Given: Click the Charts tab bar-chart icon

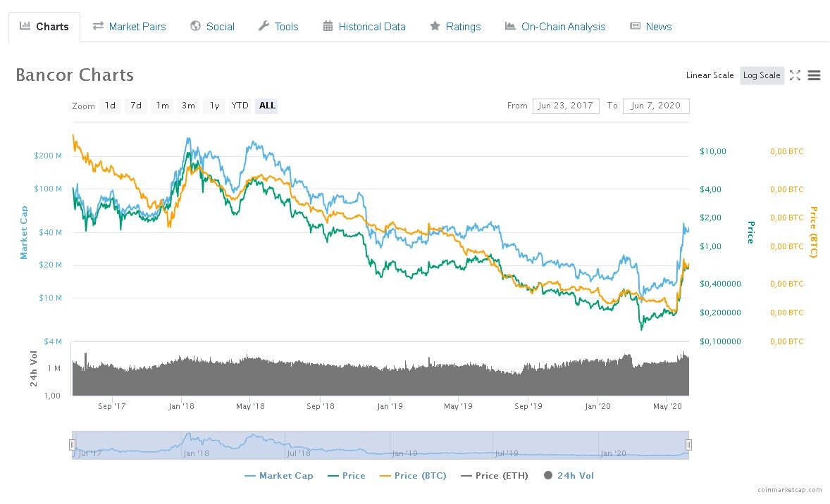Looking at the screenshot, I should 25,26.
